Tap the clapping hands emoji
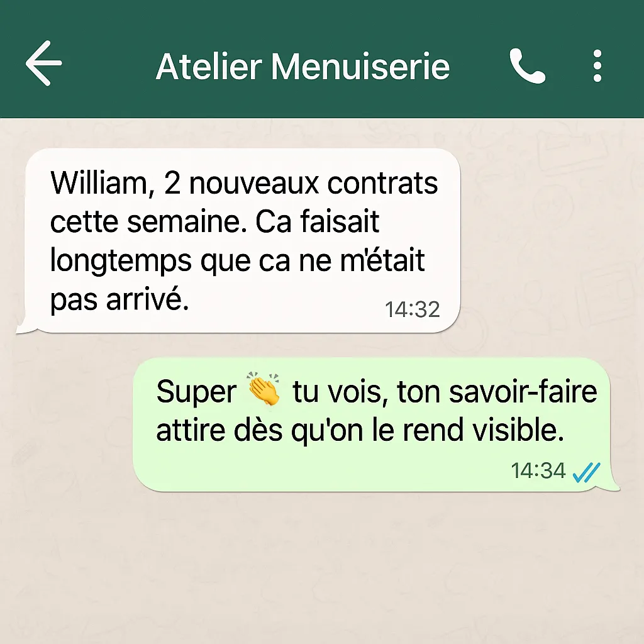The height and width of the screenshot is (644, 644). (264, 389)
